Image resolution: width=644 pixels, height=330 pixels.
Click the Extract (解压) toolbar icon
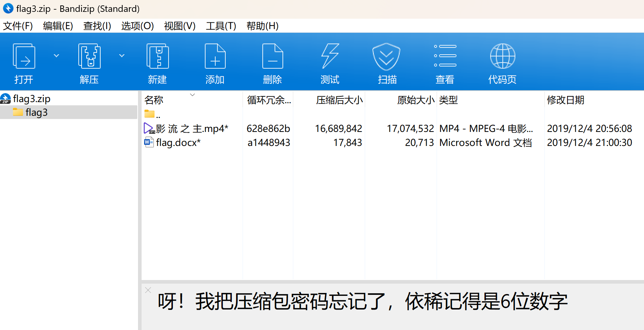click(x=89, y=56)
